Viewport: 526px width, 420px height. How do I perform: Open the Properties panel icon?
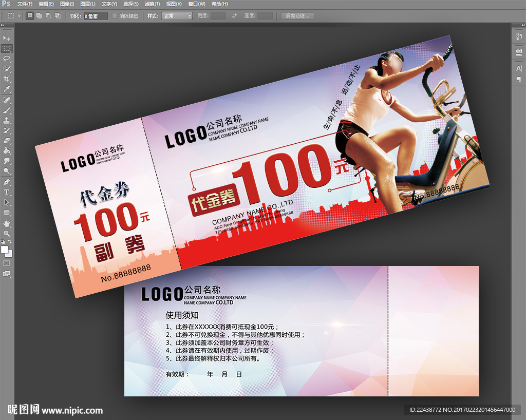tap(519, 52)
